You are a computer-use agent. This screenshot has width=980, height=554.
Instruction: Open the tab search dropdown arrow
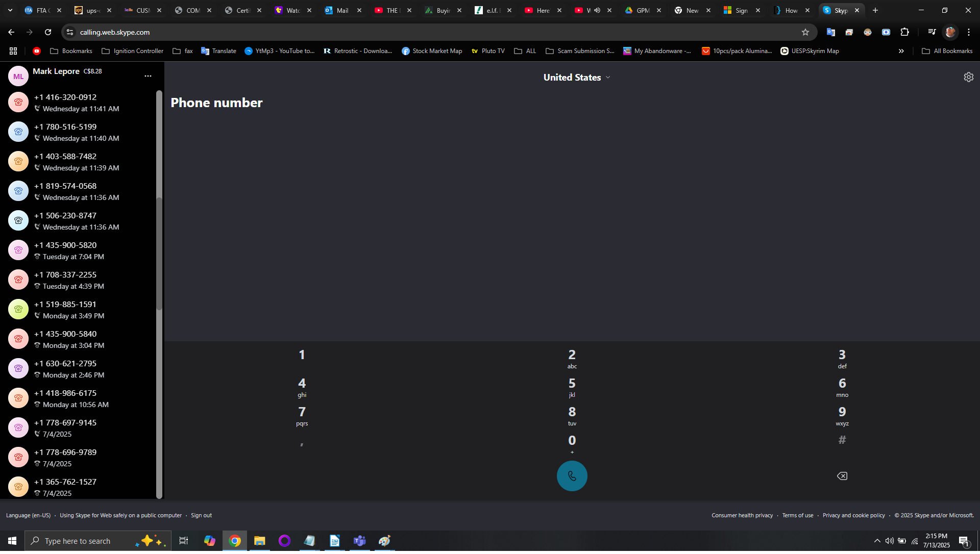click(10, 10)
